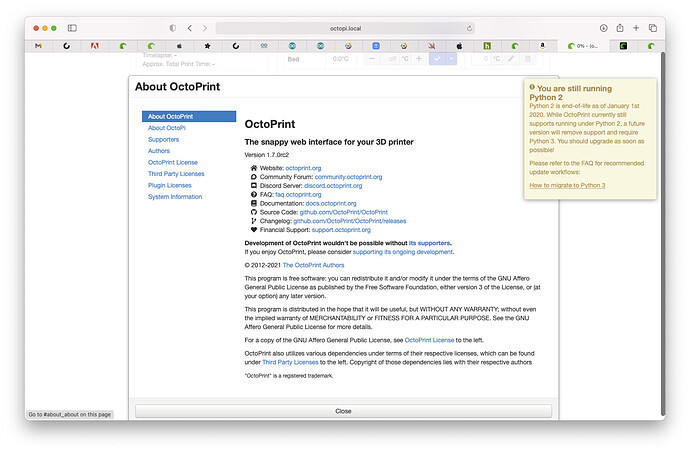The width and height of the screenshot is (690, 452).
Task: Click the heart icon beside Financial Support
Action: tap(253, 229)
